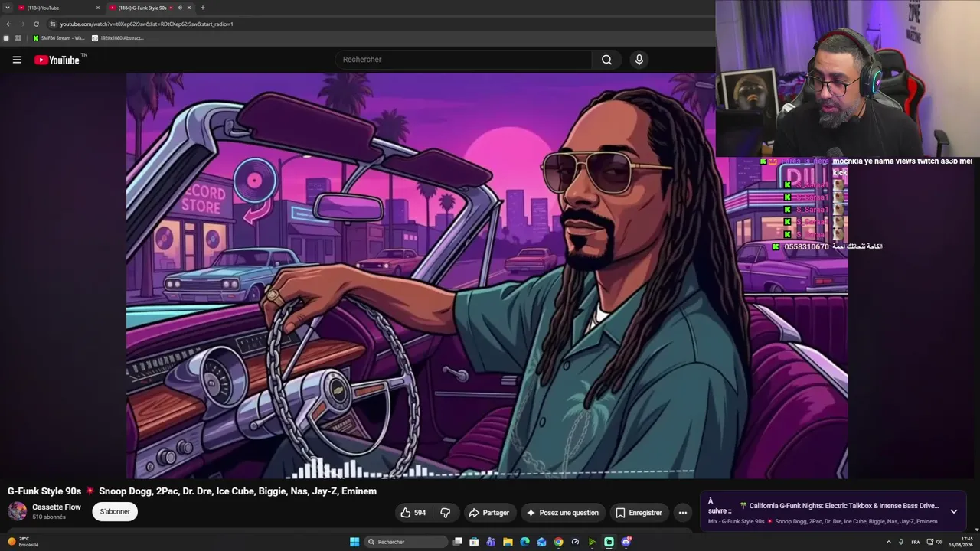Open Discord from the taskbar
This screenshot has width=980, height=551.
[x=626, y=542]
